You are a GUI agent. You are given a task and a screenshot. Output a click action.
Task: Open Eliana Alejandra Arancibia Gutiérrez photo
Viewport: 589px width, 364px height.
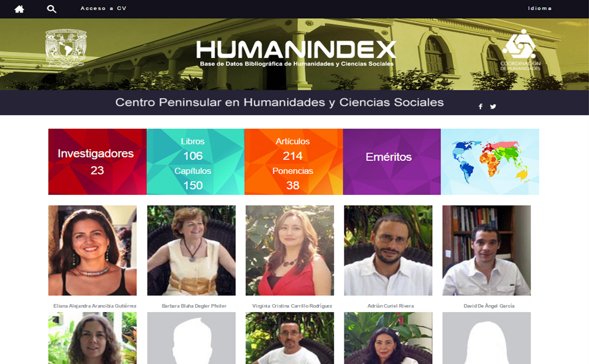click(x=92, y=250)
